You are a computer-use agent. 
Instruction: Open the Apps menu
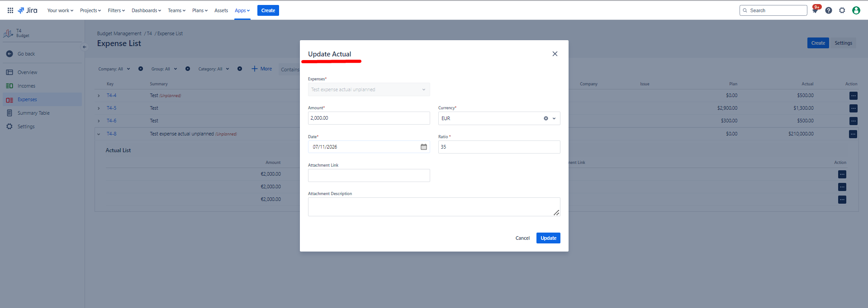[x=242, y=10]
